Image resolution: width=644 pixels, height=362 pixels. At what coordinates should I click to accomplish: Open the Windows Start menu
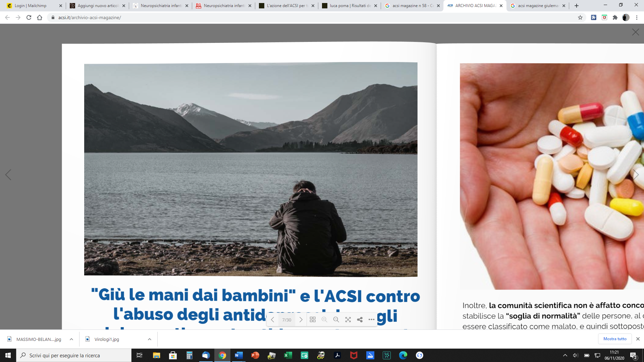point(8,355)
